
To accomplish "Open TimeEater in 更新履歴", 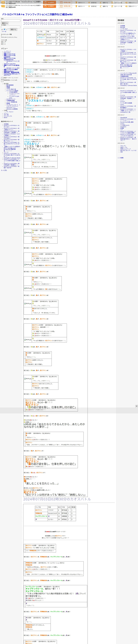I will click(x=123, y=127).
